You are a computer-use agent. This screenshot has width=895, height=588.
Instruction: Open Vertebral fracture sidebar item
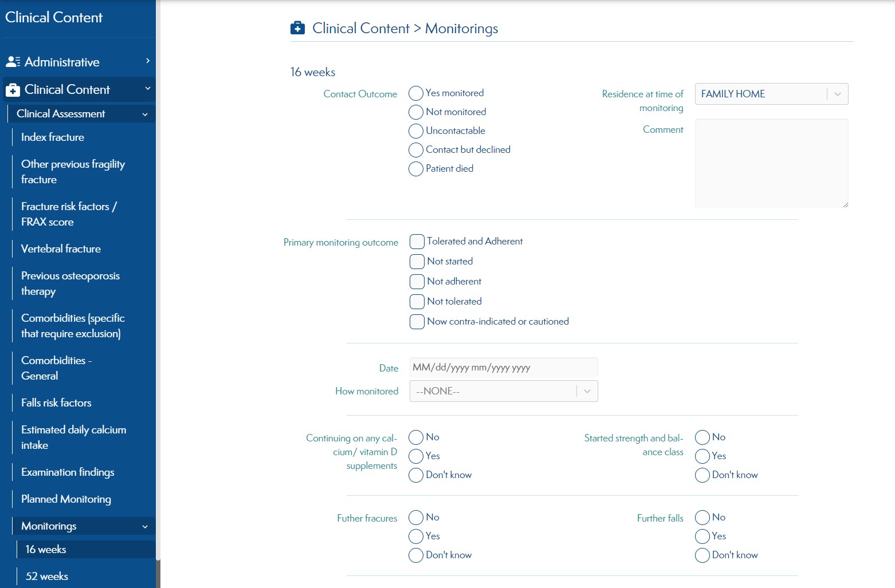point(84,249)
